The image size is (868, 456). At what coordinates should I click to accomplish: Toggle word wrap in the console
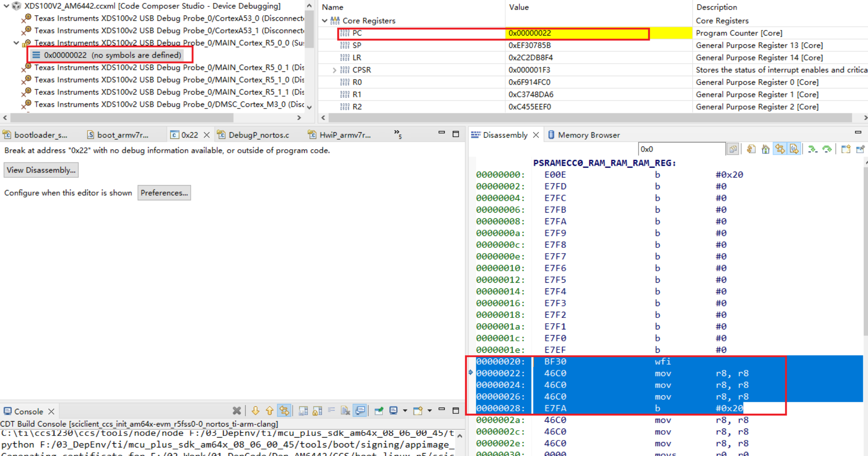pyautogui.click(x=332, y=411)
